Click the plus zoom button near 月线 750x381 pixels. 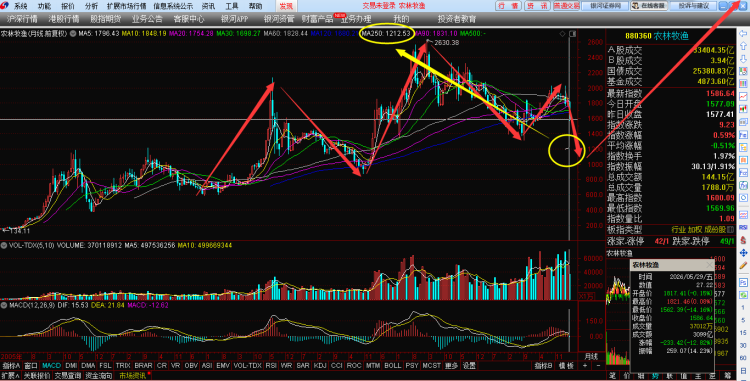[x=585, y=366]
